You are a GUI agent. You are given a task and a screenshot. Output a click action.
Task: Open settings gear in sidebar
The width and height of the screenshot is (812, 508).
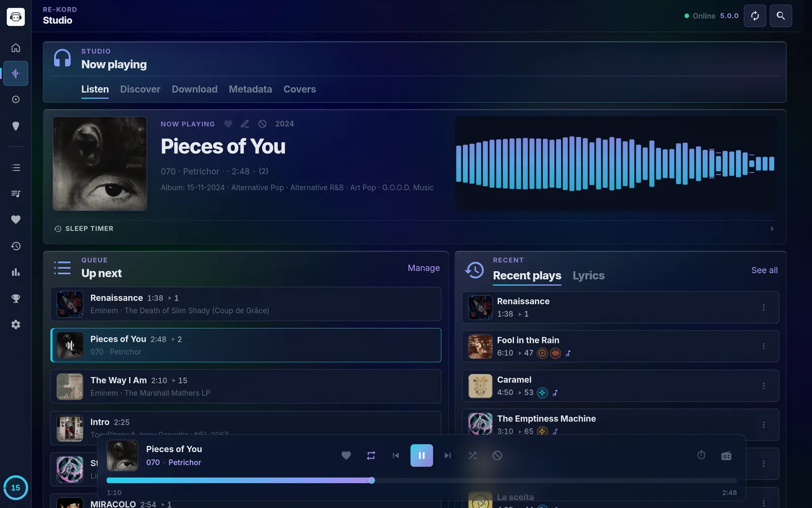click(16, 325)
